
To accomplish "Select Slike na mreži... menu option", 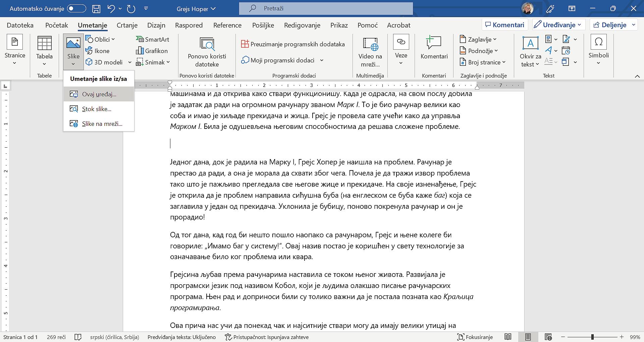I will 99,124.
